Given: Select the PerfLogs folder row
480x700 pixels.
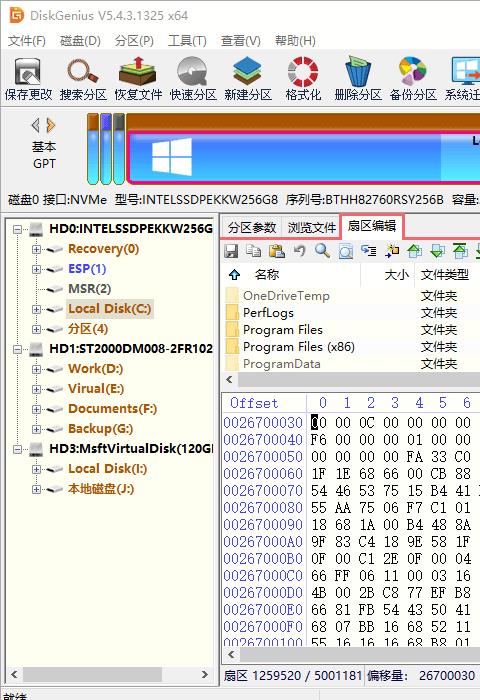Looking at the screenshot, I should [351, 312].
